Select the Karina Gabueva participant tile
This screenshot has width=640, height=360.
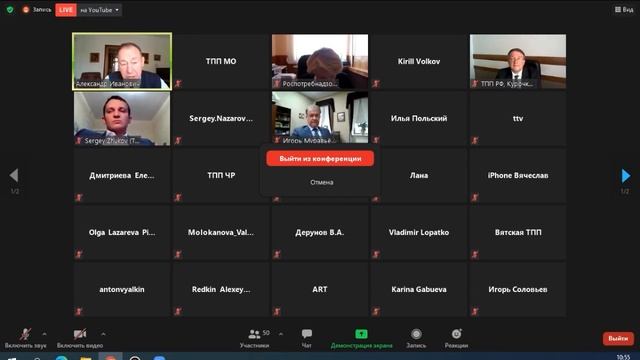pos(419,289)
